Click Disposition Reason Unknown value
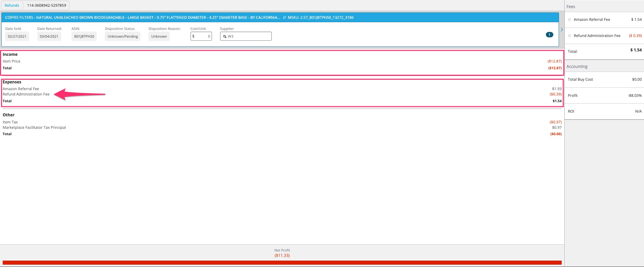Viewport: 644px width, 267px height. point(159,36)
